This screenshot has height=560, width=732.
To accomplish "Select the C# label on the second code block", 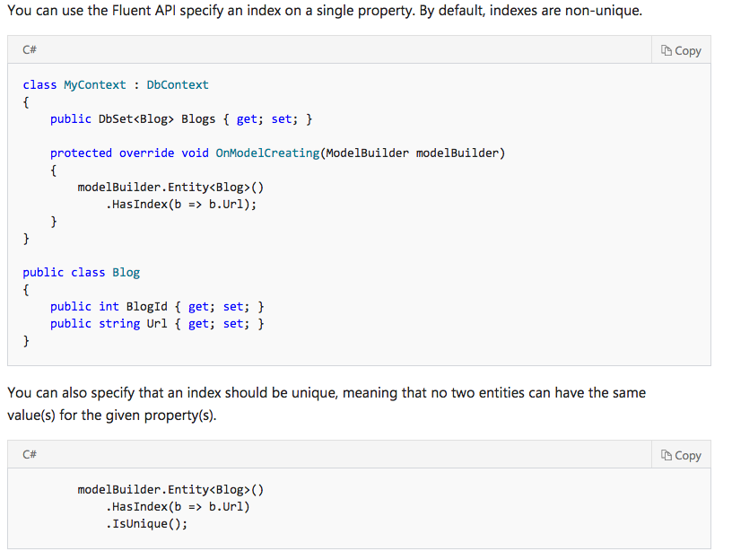I will click(29, 454).
